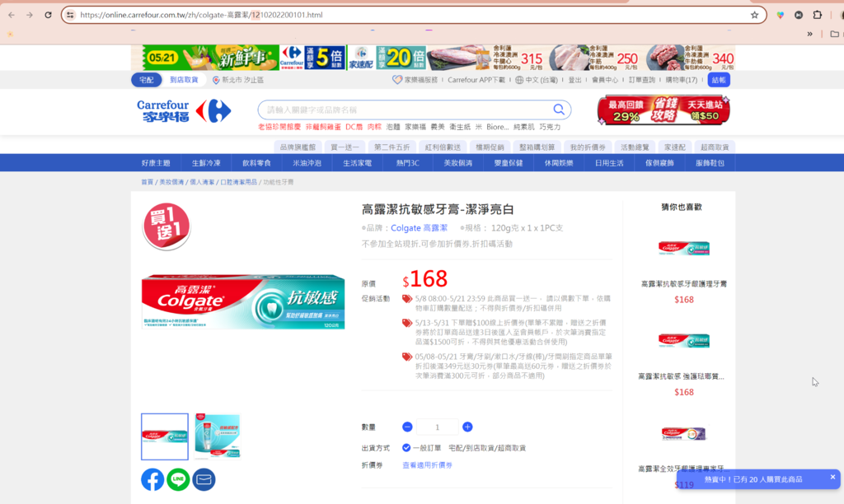Open the 活動總覽 tab

click(x=635, y=147)
